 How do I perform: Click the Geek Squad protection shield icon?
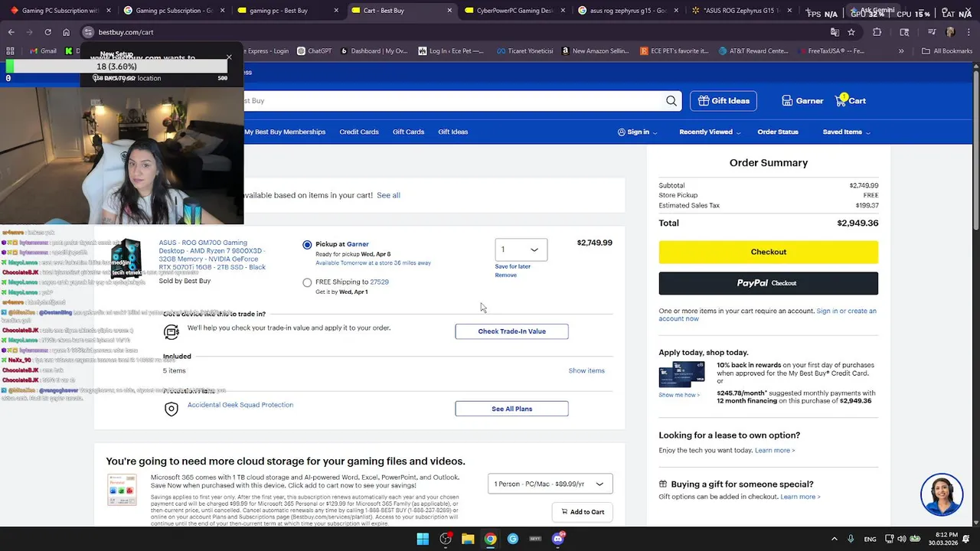171,409
